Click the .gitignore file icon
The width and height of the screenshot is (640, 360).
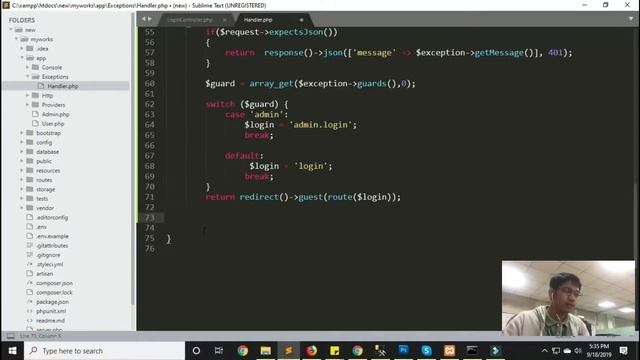coord(30,255)
